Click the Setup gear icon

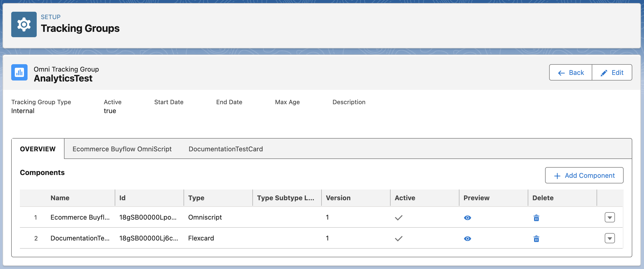24,24
